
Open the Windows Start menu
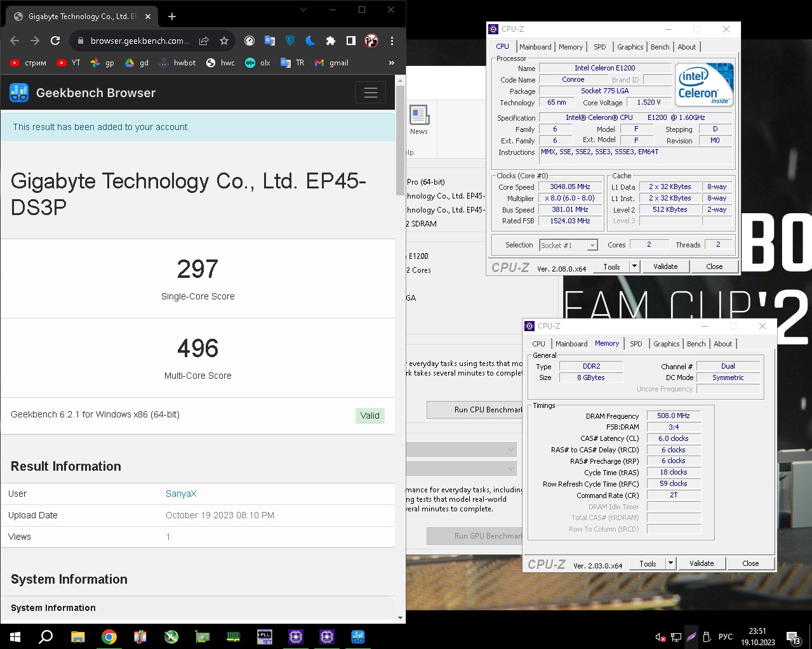[15, 636]
